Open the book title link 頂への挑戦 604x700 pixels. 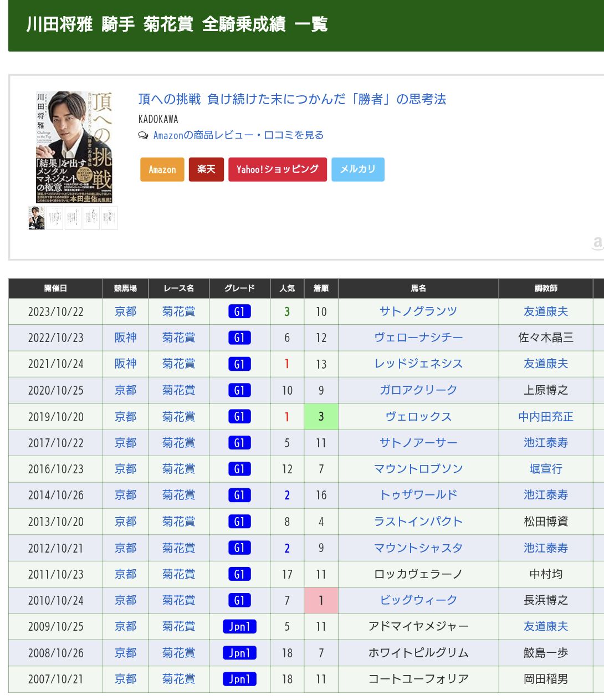click(x=292, y=99)
